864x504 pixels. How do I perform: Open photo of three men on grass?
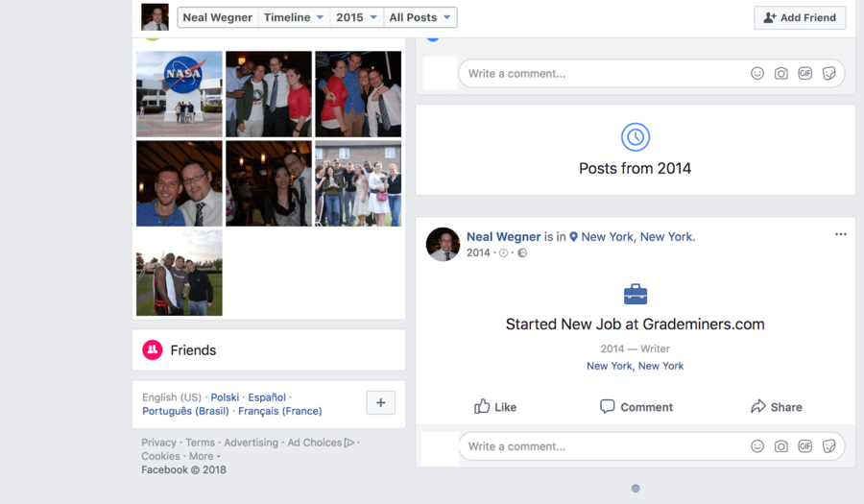(180, 273)
